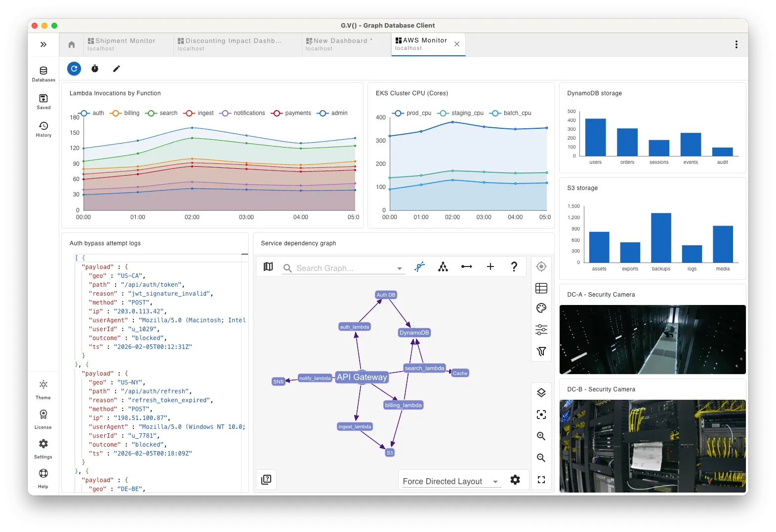This screenshot has height=532, width=776.
Task: Toggle the staging_cpu legend series
Action: (x=460, y=113)
